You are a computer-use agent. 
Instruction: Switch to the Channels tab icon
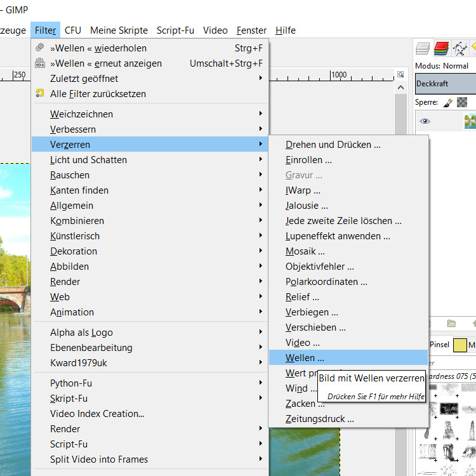coord(442,48)
